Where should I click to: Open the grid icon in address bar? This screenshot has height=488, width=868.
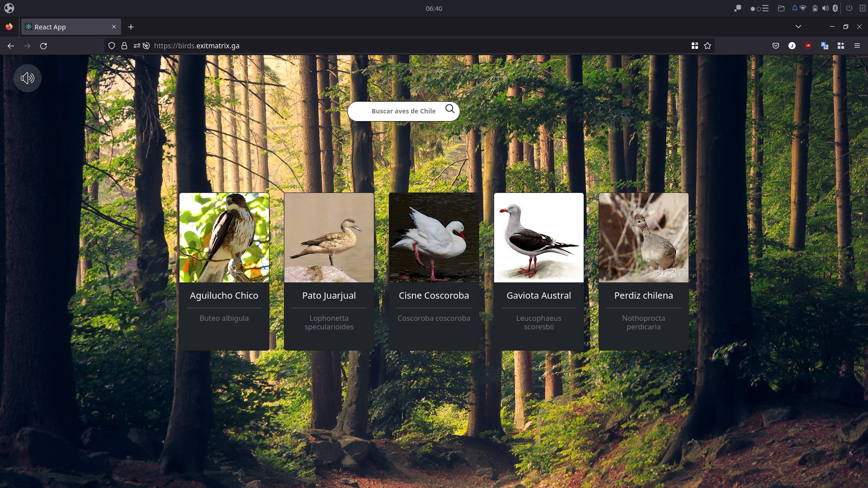(x=695, y=46)
